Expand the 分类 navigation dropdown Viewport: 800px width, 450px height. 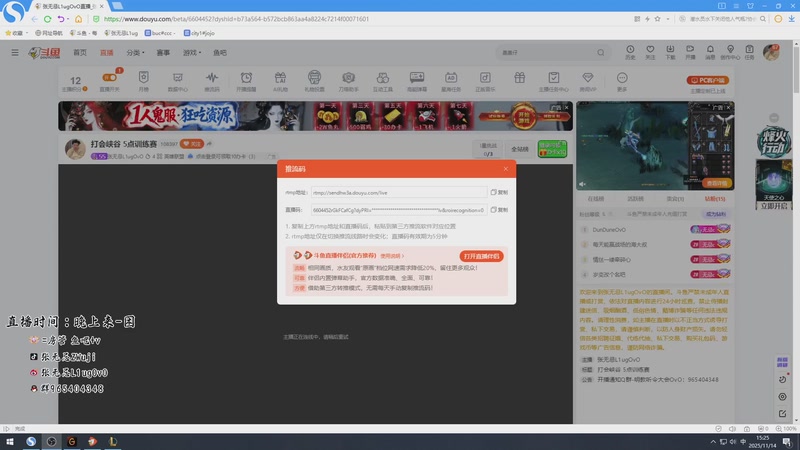click(135, 53)
